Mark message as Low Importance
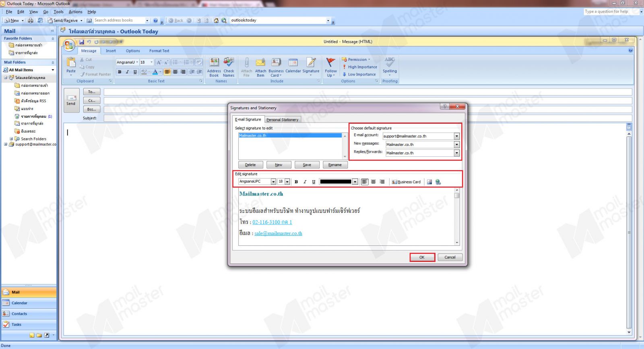 (x=359, y=74)
